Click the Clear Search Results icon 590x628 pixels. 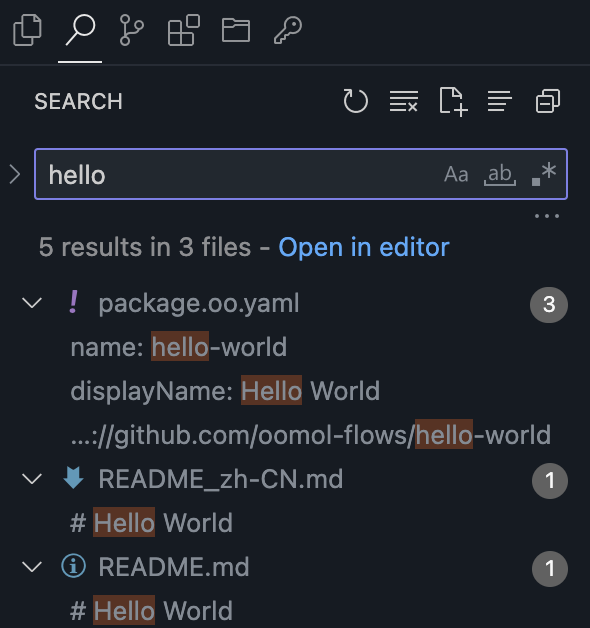point(404,101)
